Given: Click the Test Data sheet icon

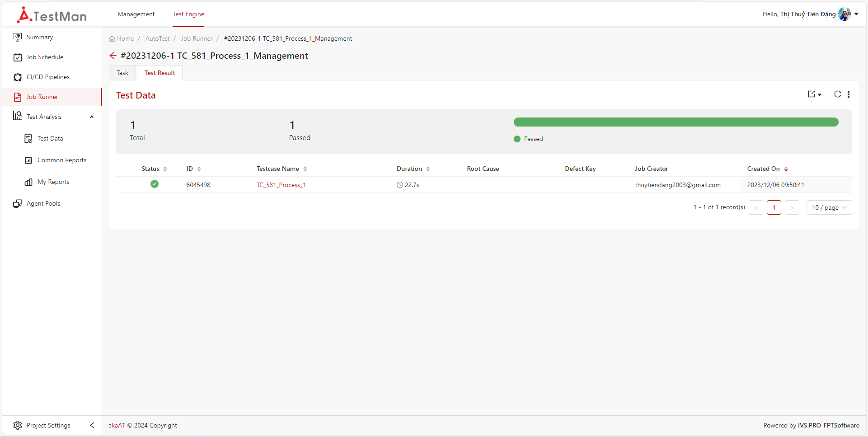Looking at the screenshot, I should tap(28, 138).
